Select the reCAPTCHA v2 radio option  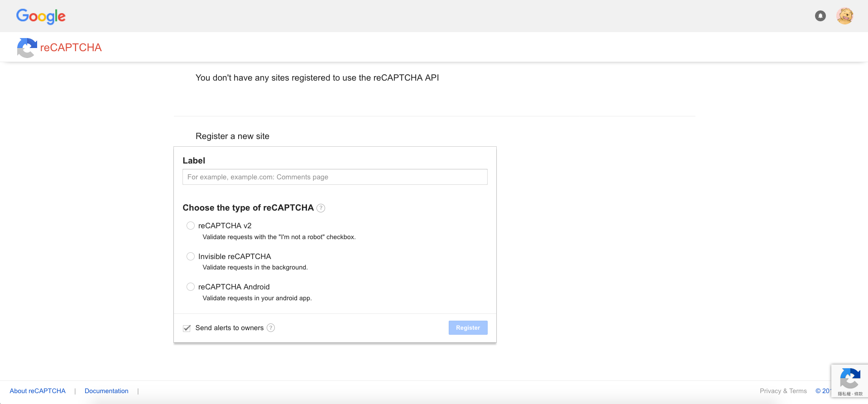[191, 226]
